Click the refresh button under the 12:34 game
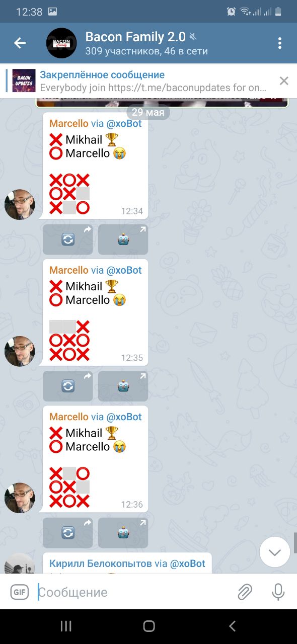297x644 pixels. tap(68, 239)
